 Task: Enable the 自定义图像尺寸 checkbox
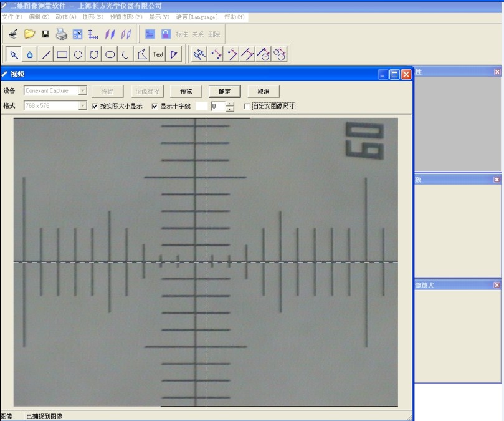[x=247, y=107]
